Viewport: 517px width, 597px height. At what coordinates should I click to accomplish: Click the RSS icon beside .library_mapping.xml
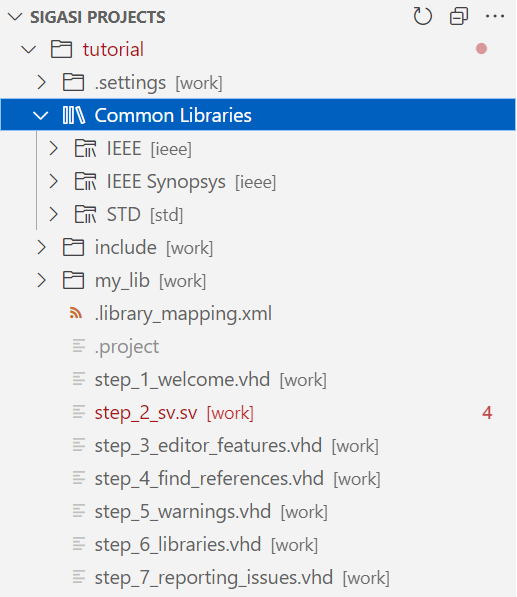[76, 313]
